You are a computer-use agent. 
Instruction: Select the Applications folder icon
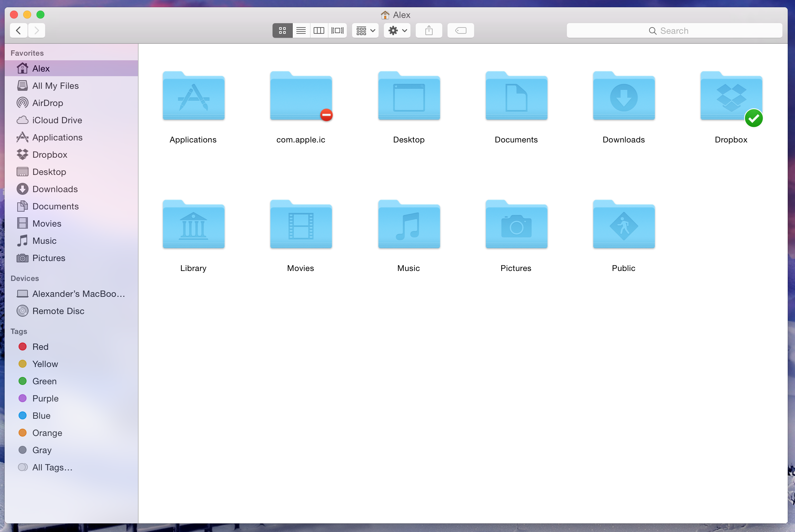[194, 96]
